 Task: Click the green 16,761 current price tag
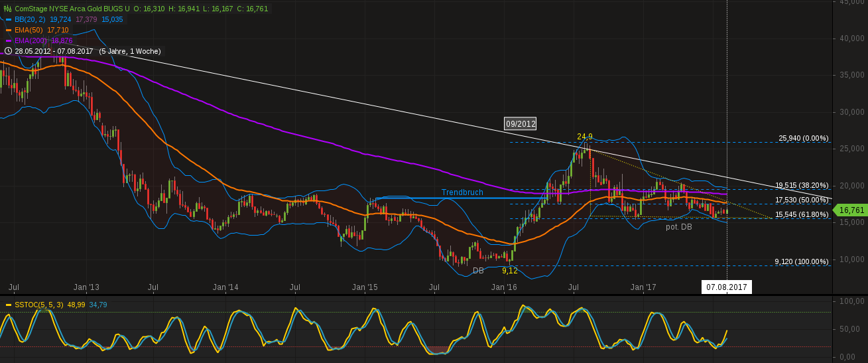coord(851,210)
